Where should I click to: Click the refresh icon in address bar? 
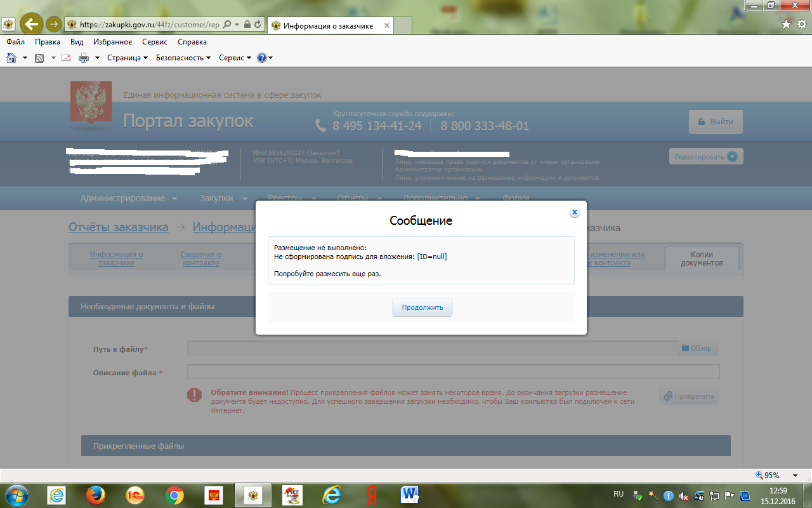point(258,25)
